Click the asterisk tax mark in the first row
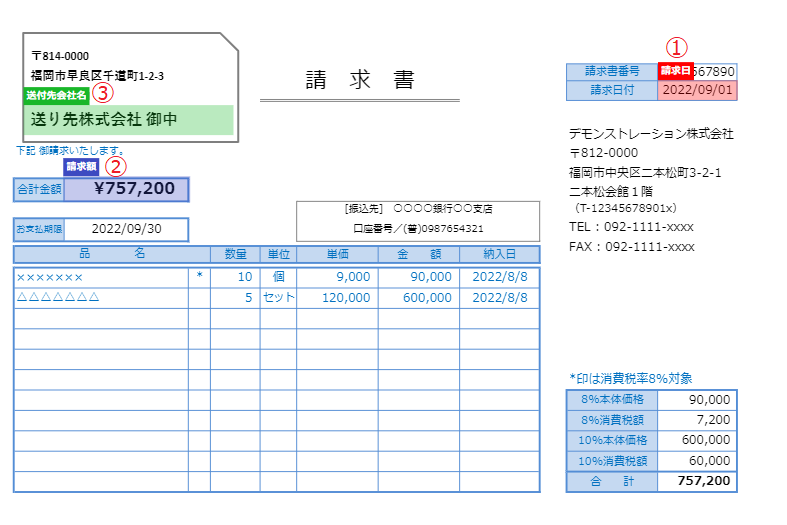 [199, 277]
